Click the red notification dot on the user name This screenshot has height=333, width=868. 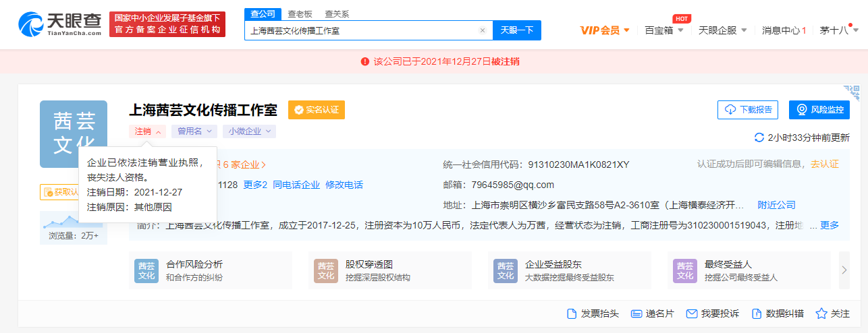852,24
